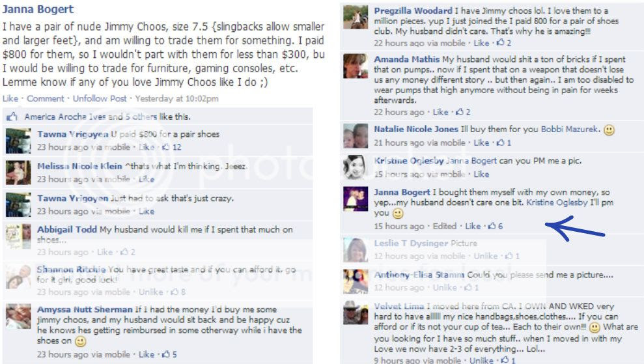Unlike Shannon Ritchie's comment
Viewport: 644px width, 364px height.
(150, 292)
